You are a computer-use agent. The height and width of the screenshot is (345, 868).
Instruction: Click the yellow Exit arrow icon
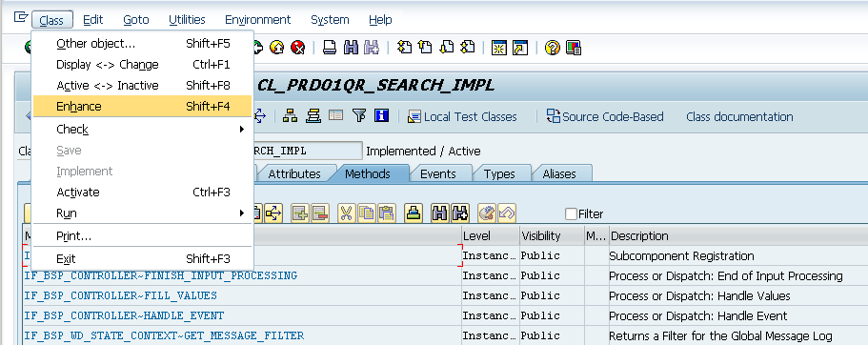[276, 48]
